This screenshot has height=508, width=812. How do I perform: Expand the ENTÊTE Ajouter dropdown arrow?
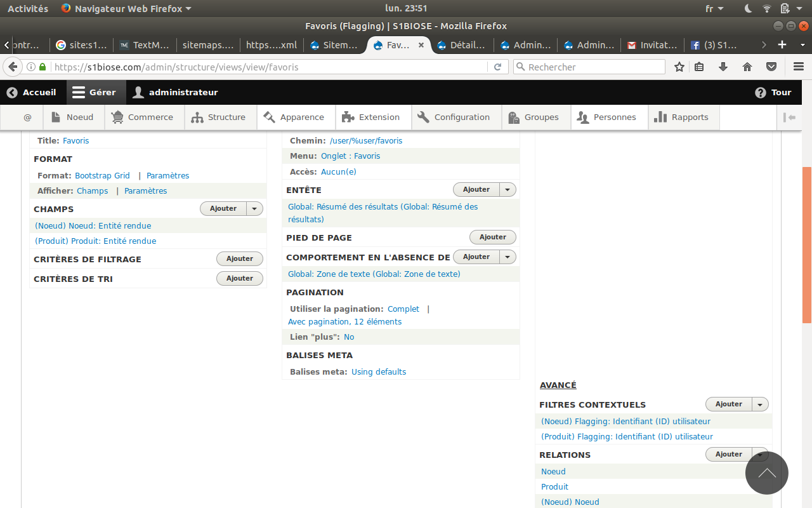(x=507, y=189)
